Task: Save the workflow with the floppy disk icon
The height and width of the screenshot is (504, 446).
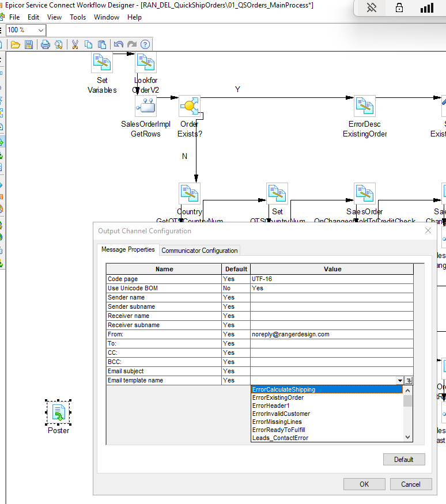Action: pyautogui.click(x=29, y=44)
